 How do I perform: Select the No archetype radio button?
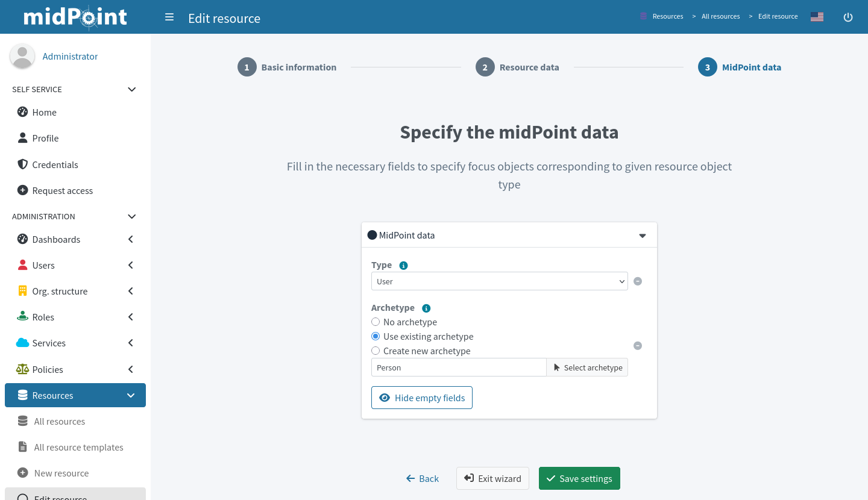click(x=376, y=322)
